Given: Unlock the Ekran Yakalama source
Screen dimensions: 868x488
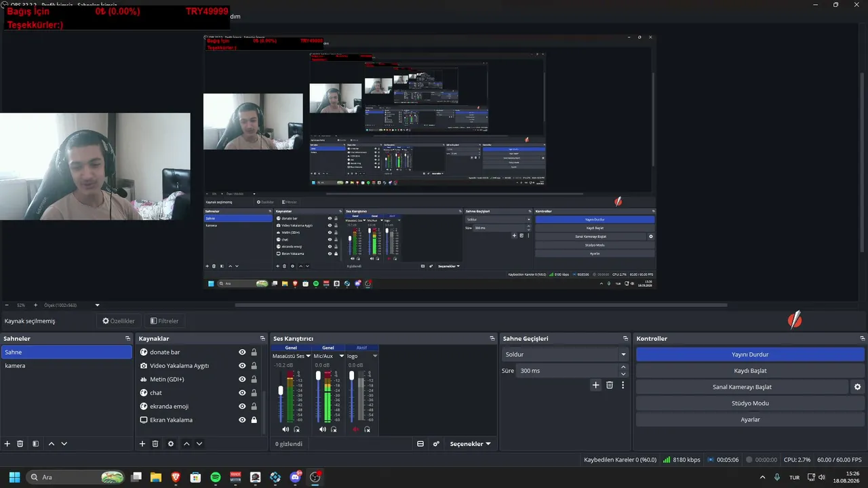Looking at the screenshot, I should click(x=254, y=420).
